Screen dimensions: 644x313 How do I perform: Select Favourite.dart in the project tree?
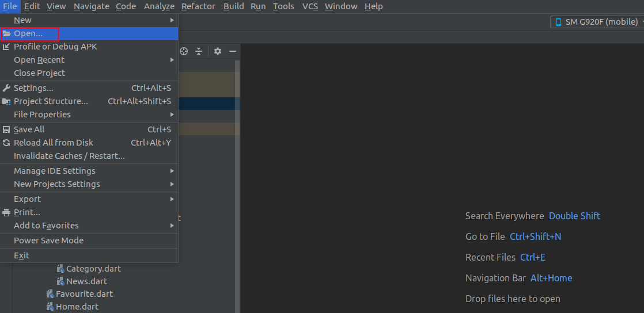click(84, 294)
